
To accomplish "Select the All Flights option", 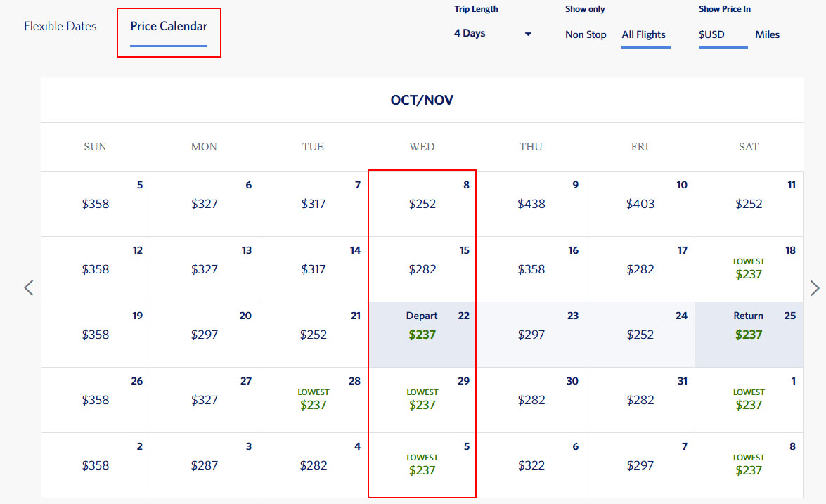I will coord(643,34).
